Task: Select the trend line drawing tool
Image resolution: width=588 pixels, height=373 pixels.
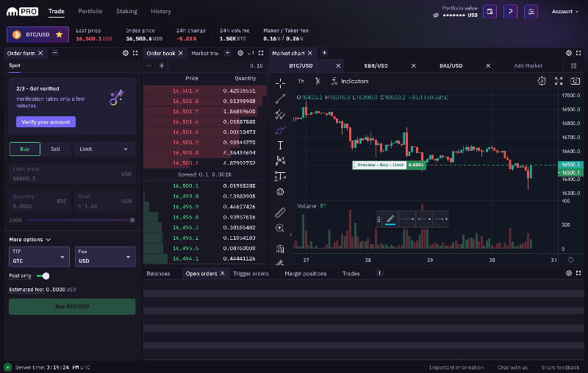Action: click(x=280, y=99)
